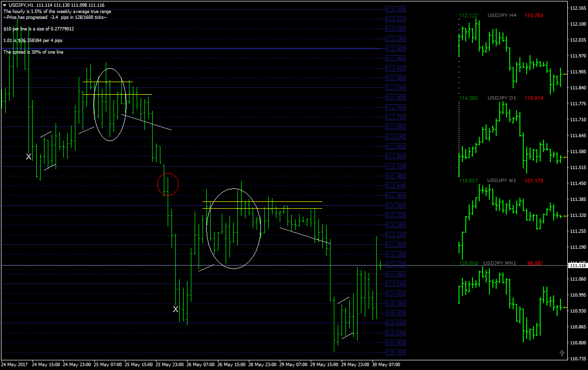Viewport: 588px width, 370px height.
Task: Click the green 118.657 high value
Action: pos(469,181)
